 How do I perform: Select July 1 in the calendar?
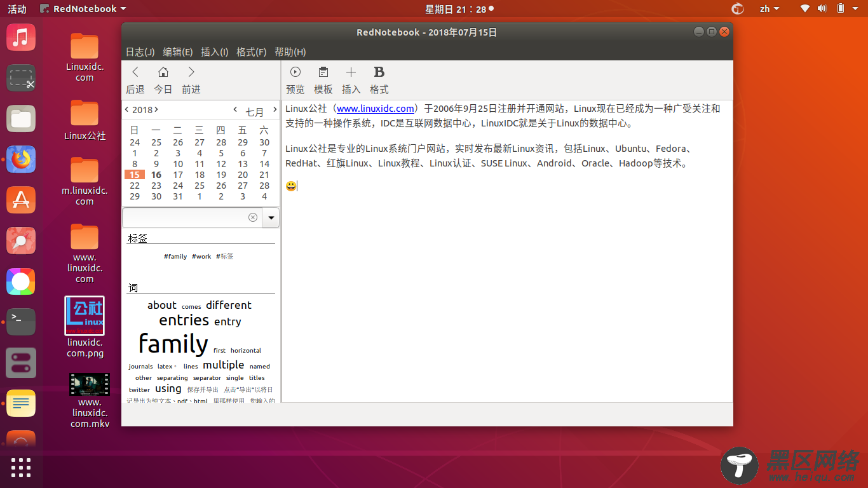click(135, 153)
